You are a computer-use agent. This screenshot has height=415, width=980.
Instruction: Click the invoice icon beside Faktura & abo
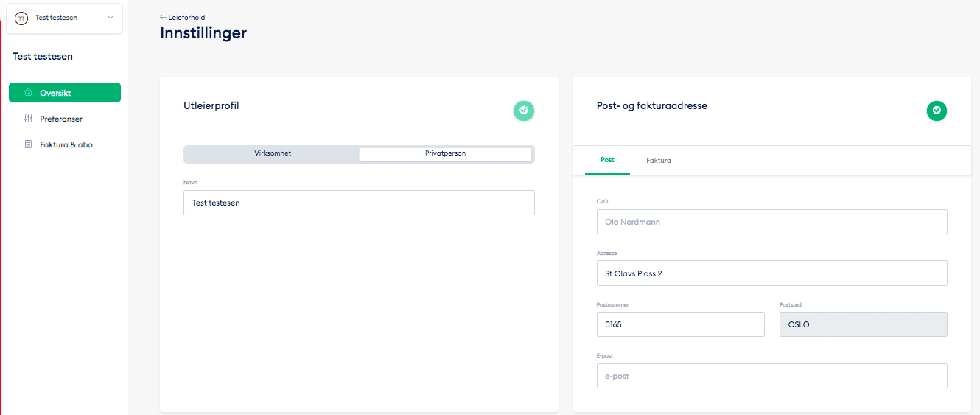coord(28,144)
